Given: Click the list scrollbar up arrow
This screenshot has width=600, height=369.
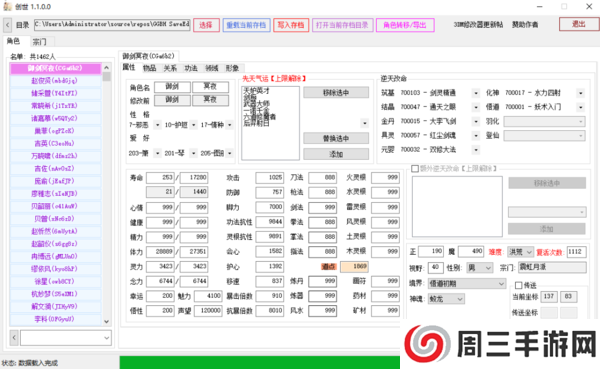Looking at the screenshot, I should tap(106, 67).
